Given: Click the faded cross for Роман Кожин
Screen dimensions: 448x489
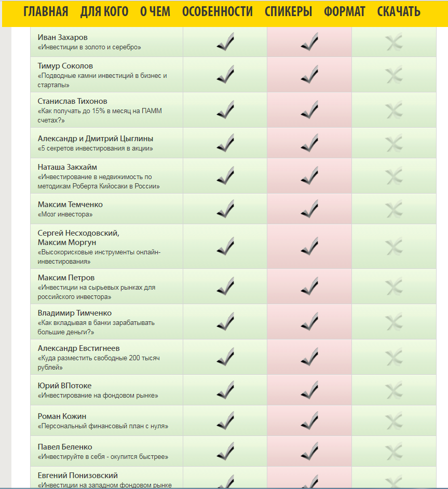Looking at the screenshot, I should [x=394, y=421].
